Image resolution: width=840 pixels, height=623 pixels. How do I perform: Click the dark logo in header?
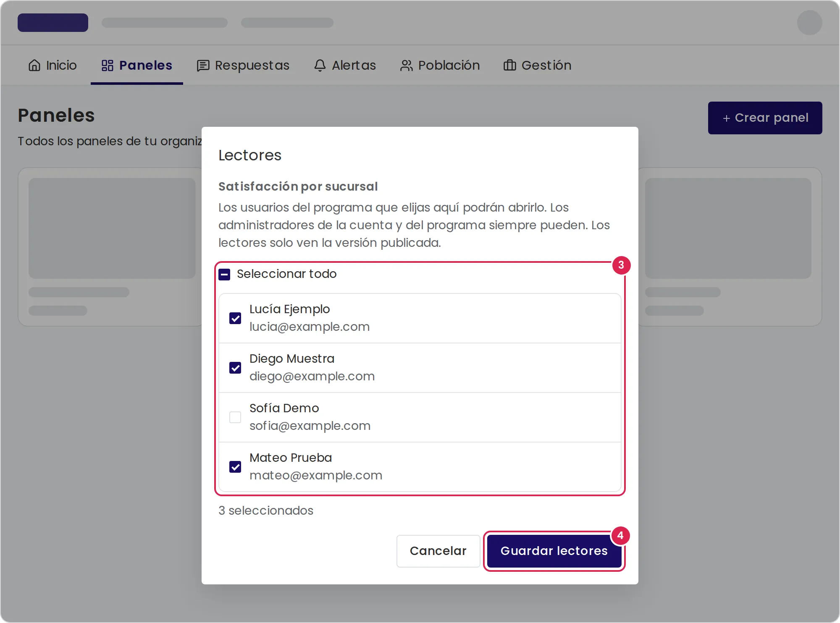[x=53, y=23]
